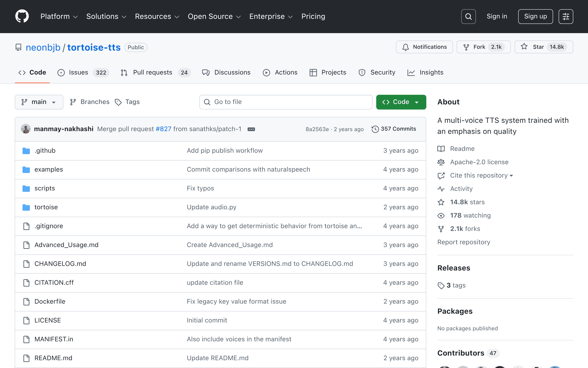This screenshot has height=368, width=588.
Task: Open the main branch selector dropdown
Action: [39, 102]
